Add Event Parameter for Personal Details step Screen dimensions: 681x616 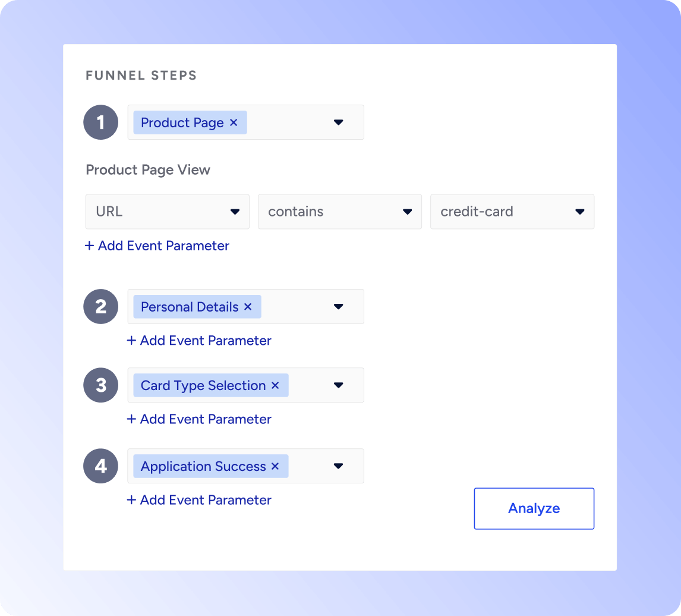click(199, 341)
